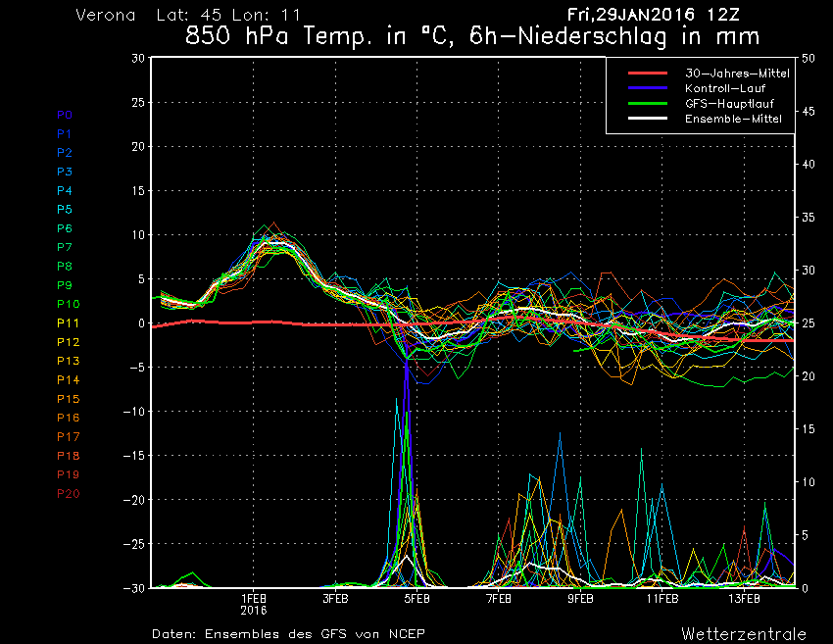Select the P16 member label
Image resolution: width=833 pixels, height=644 pixels.
tap(68, 418)
